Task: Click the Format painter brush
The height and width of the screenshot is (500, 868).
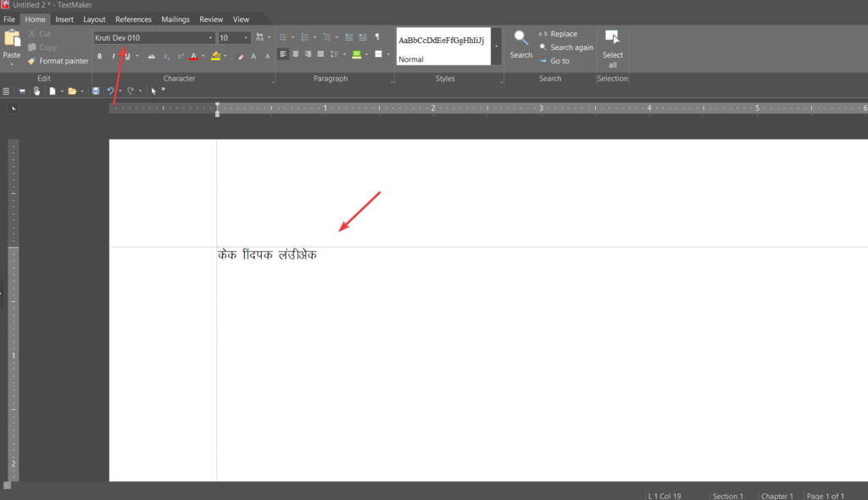Action: pos(31,61)
